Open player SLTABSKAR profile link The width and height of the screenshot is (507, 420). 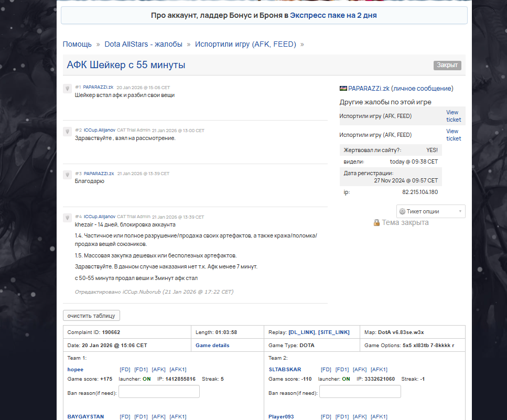click(285, 370)
